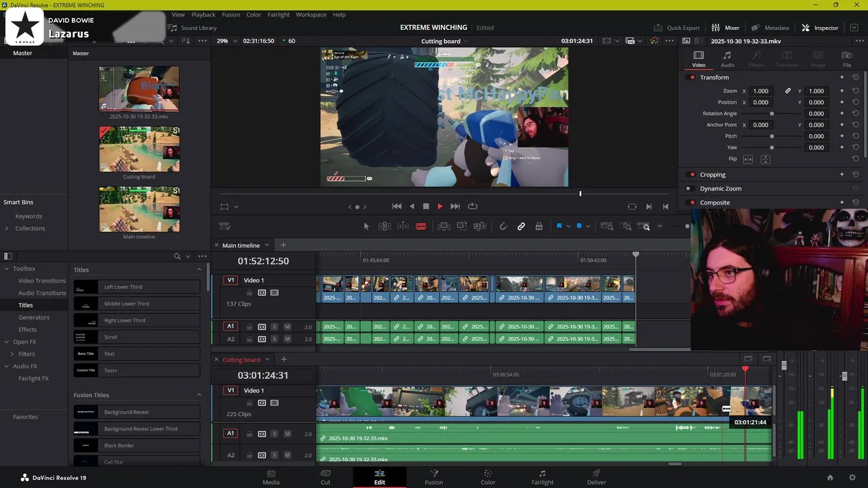This screenshot has width=868, height=488.
Task: Toggle the Composite section enable switch
Action: (692, 203)
